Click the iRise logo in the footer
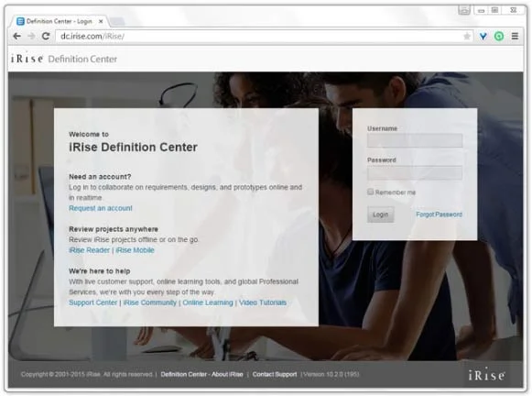This screenshot has width=532, height=396. pos(486,374)
